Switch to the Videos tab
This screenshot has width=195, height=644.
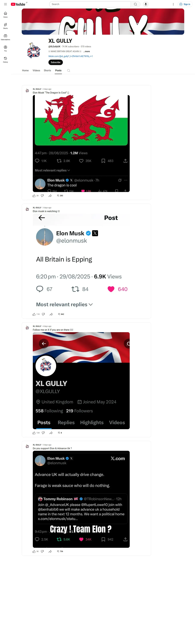coord(36,71)
